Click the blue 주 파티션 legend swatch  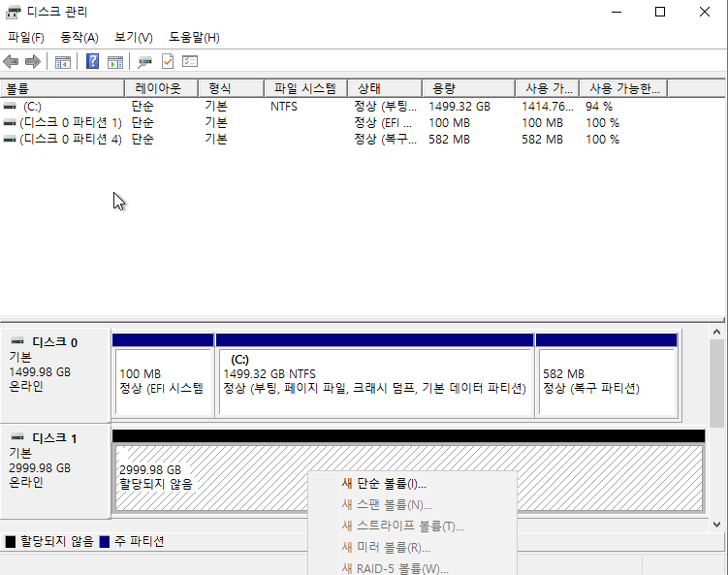[105, 542]
